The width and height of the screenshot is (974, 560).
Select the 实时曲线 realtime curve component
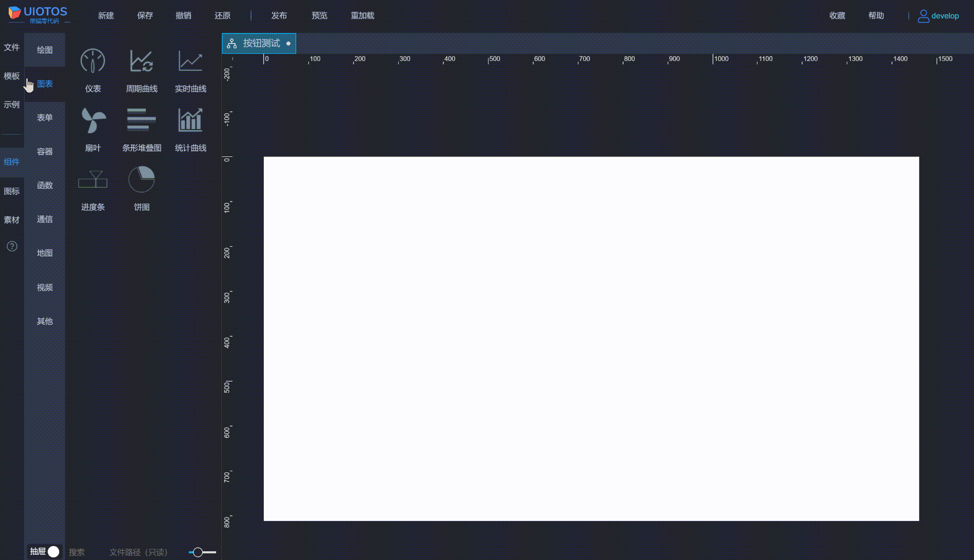190,71
